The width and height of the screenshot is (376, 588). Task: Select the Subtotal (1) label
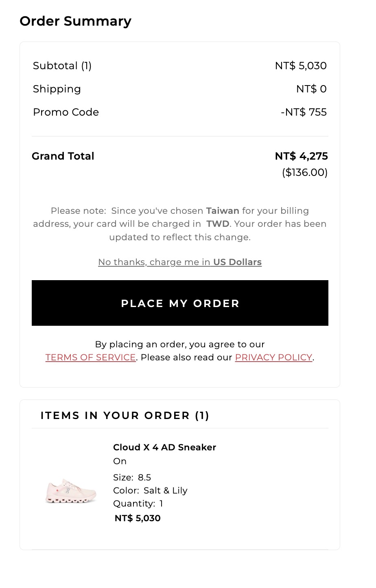click(x=62, y=66)
